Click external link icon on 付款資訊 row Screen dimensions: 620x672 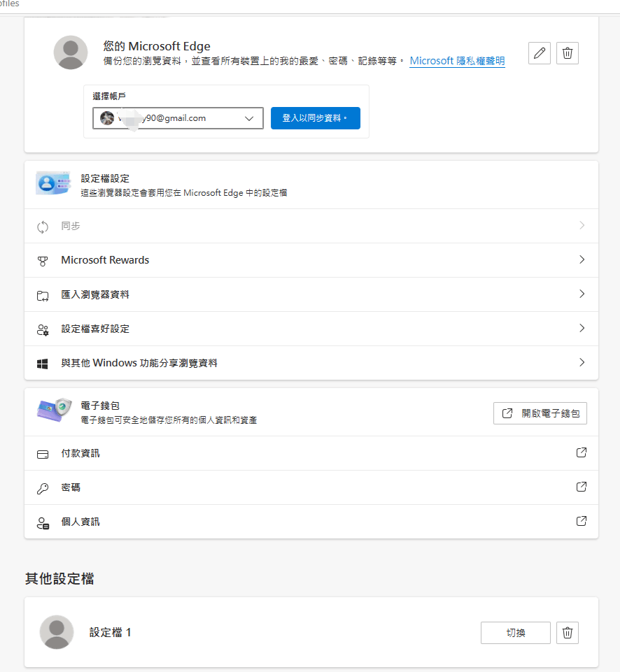[581, 452]
